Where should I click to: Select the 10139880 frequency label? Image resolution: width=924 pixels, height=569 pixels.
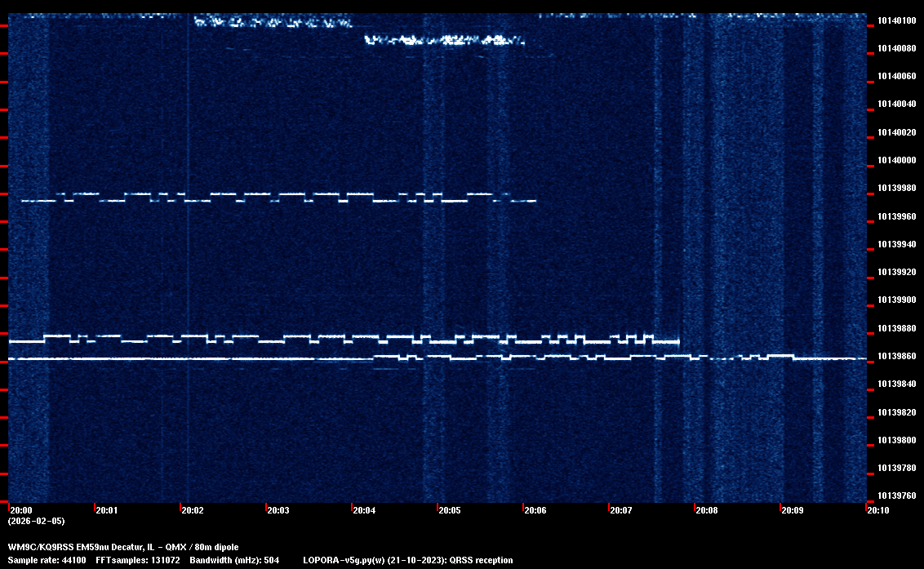pyautogui.click(x=896, y=328)
